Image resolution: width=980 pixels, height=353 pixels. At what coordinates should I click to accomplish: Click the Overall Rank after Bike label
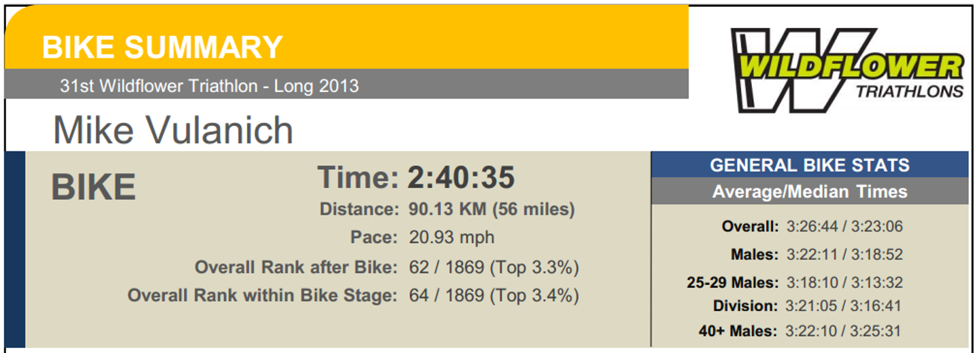click(296, 267)
